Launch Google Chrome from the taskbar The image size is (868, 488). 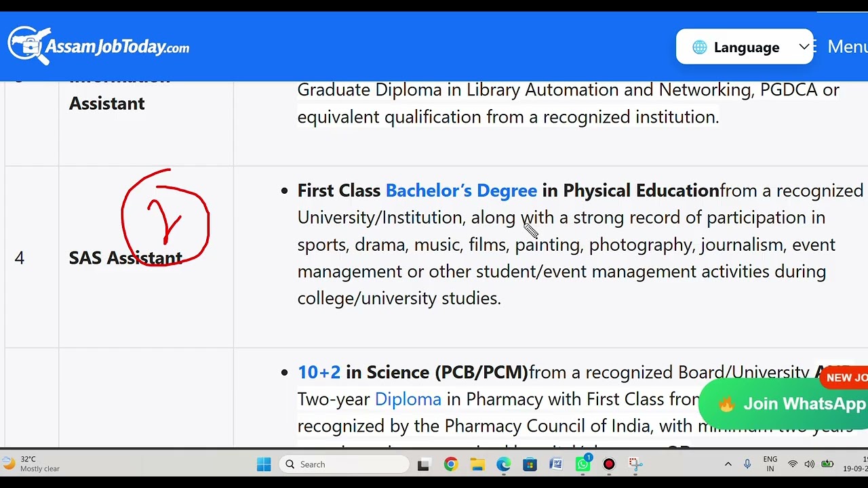point(450,464)
